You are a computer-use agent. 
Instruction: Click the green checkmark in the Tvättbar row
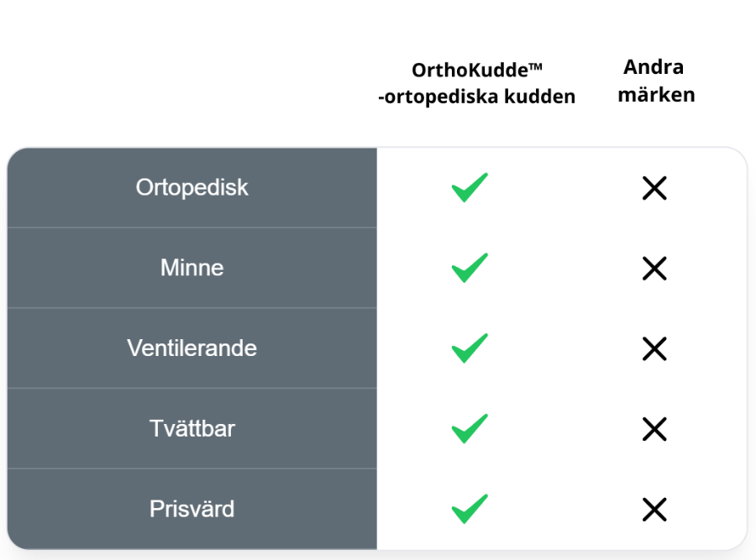click(x=470, y=428)
